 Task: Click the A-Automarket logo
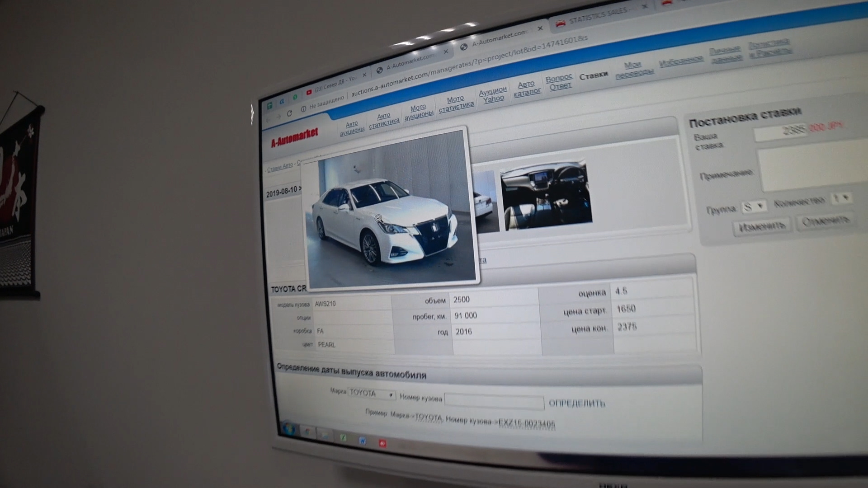pyautogui.click(x=295, y=138)
